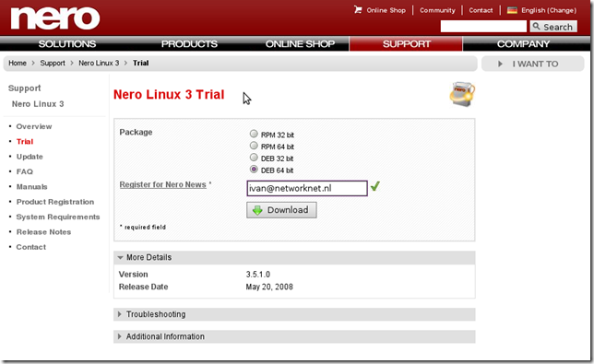The height and width of the screenshot is (364, 594).
Task: Click the Register for Nero News link
Action: tap(162, 184)
